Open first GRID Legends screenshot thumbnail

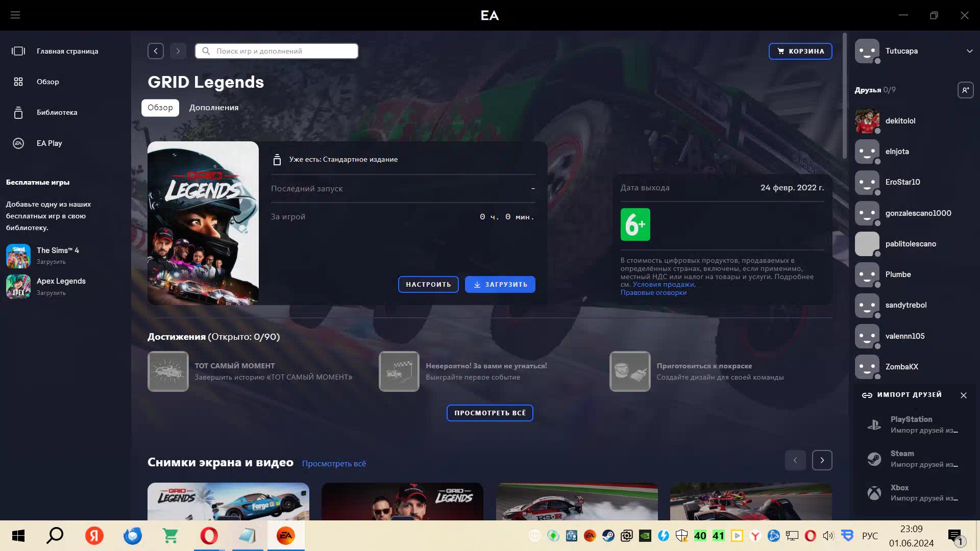point(228,502)
